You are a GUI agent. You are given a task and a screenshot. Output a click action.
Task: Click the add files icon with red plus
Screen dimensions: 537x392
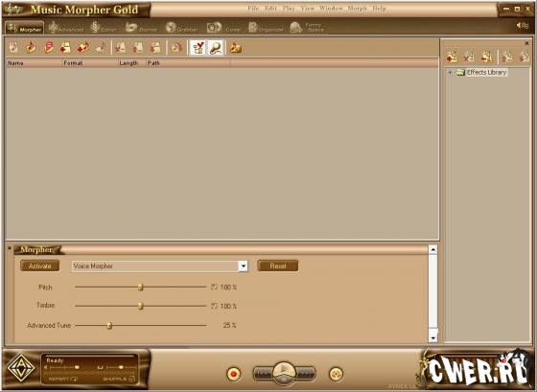[x=65, y=48]
